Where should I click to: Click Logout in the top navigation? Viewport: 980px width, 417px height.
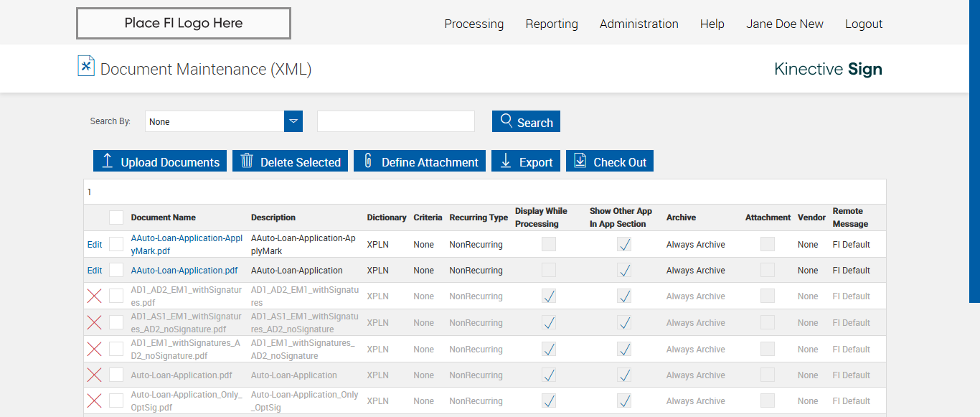coord(863,24)
